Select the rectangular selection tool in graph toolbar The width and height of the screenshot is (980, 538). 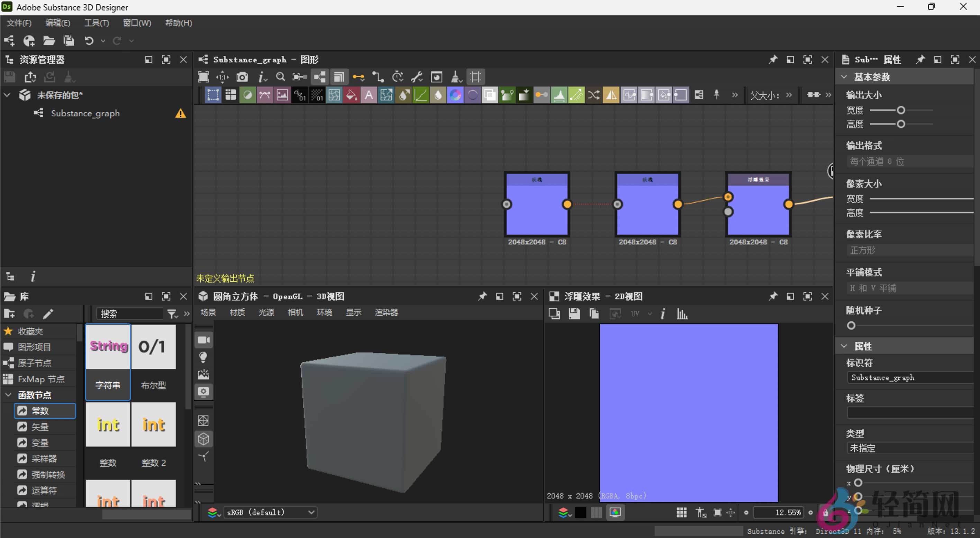click(x=213, y=95)
